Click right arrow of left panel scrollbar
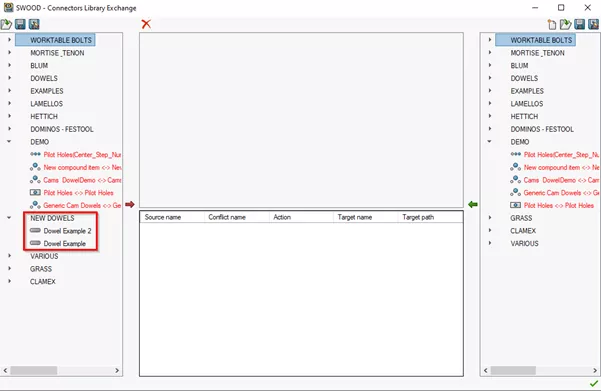 point(117,370)
